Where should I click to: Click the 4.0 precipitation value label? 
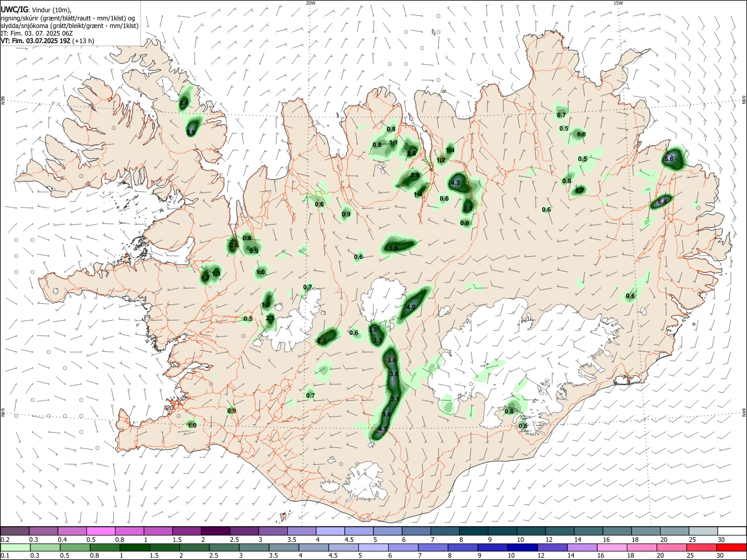[411, 307]
